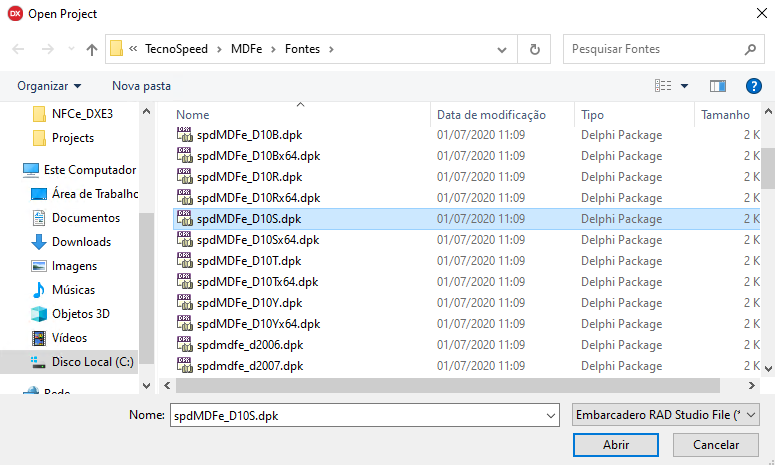
Task: Expand the Nome filename dropdown arrow
Action: pyautogui.click(x=551, y=416)
